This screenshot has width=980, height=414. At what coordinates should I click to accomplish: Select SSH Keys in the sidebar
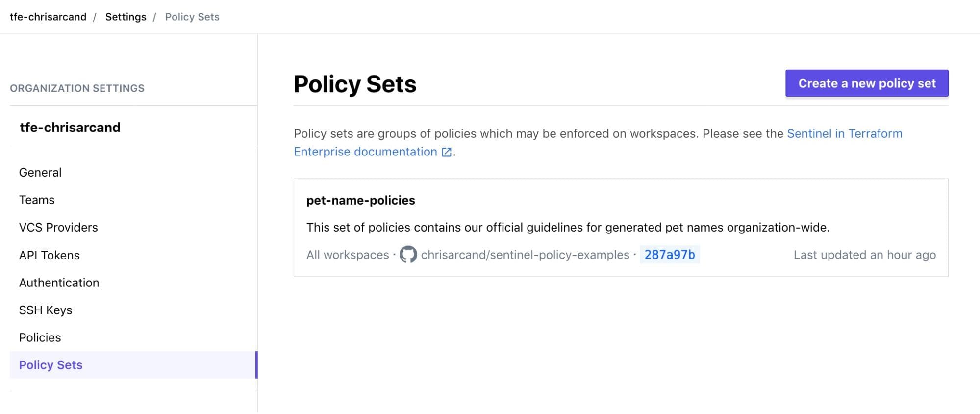click(x=46, y=310)
